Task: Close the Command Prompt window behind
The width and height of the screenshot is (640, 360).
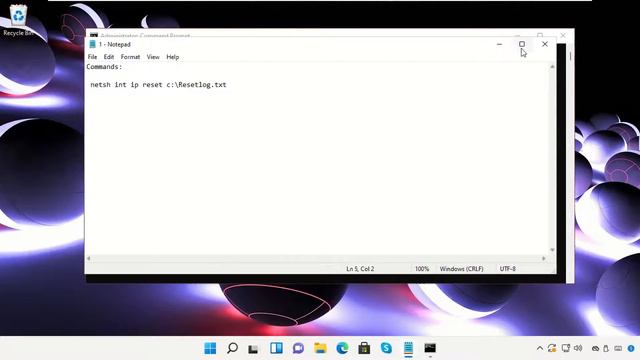Action: 563,36
